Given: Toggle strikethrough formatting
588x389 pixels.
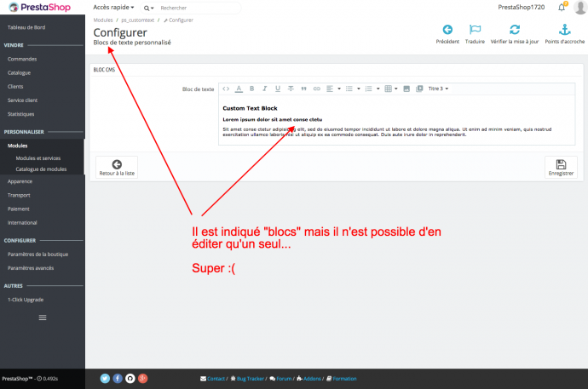Looking at the screenshot, I should 291,89.
